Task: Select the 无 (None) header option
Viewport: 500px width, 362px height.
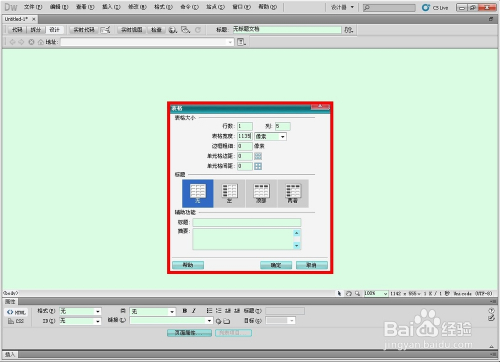Action: point(198,193)
